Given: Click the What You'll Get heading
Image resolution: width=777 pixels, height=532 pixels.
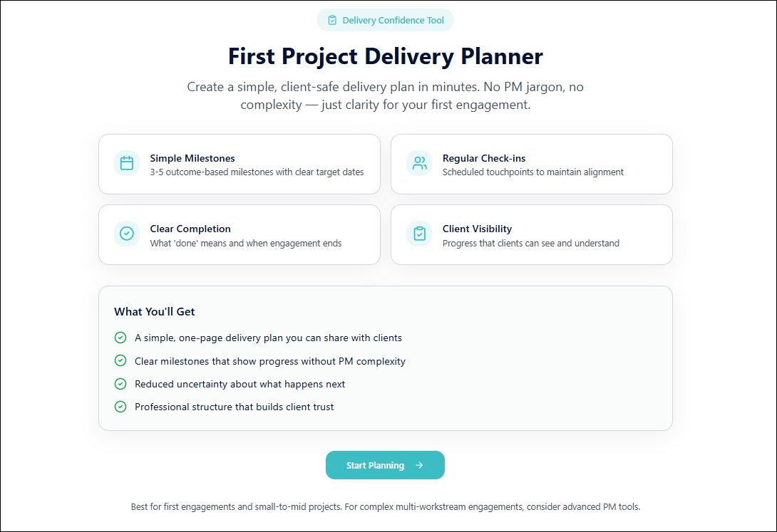Looking at the screenshot, I should tap(154, 312).
